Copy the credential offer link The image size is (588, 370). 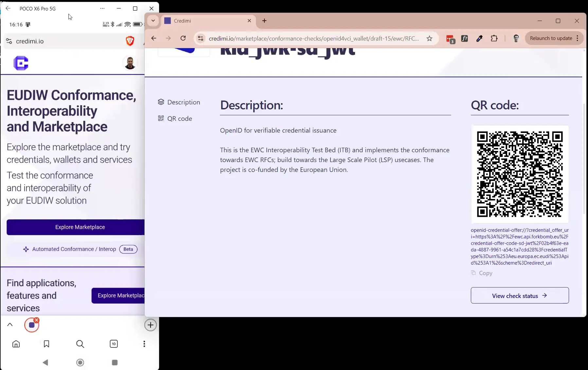482,273
